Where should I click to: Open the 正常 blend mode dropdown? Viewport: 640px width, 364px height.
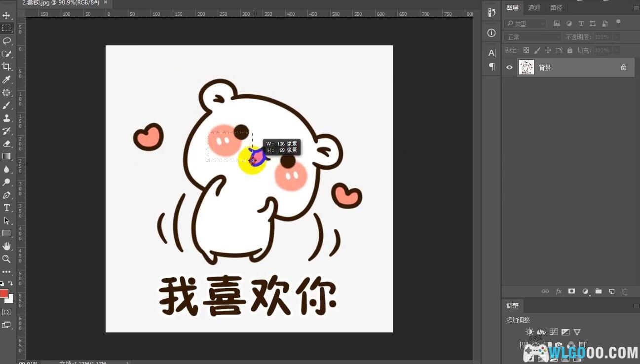(533, 37)
